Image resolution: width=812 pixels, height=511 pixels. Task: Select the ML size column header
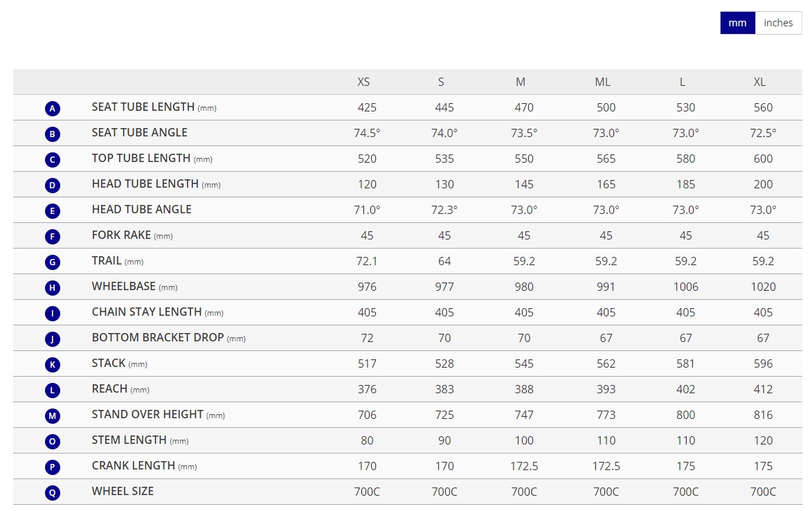[x=602, y=82]
